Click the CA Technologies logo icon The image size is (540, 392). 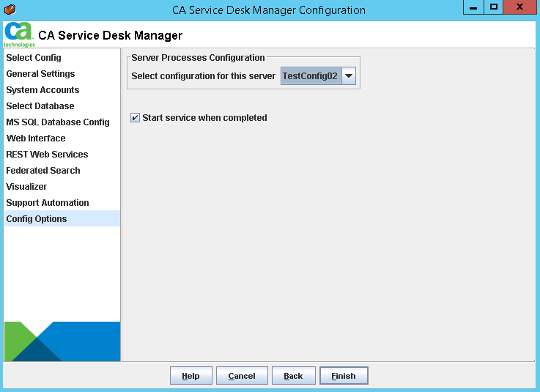click(19, 34)
